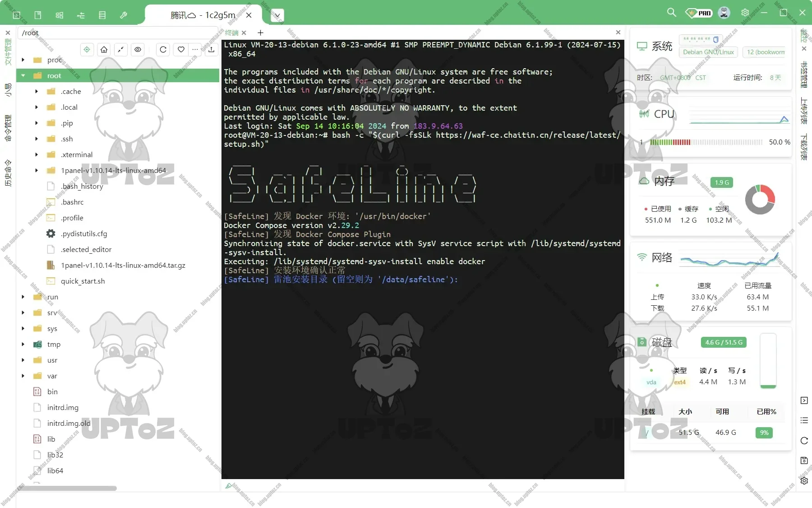Screen dimensions: 812x508
Task: Locate the current directory with the target icon
Action: tap(87, 50)
